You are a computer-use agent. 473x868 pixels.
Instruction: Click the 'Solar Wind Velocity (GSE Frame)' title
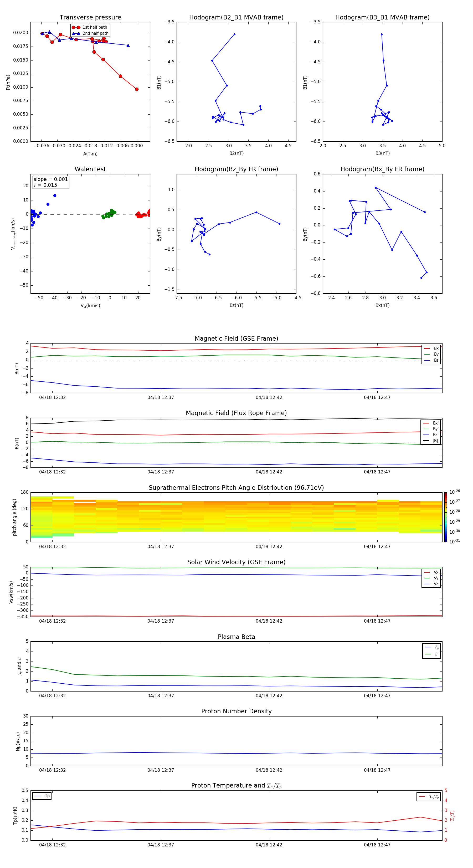(236, 562)
